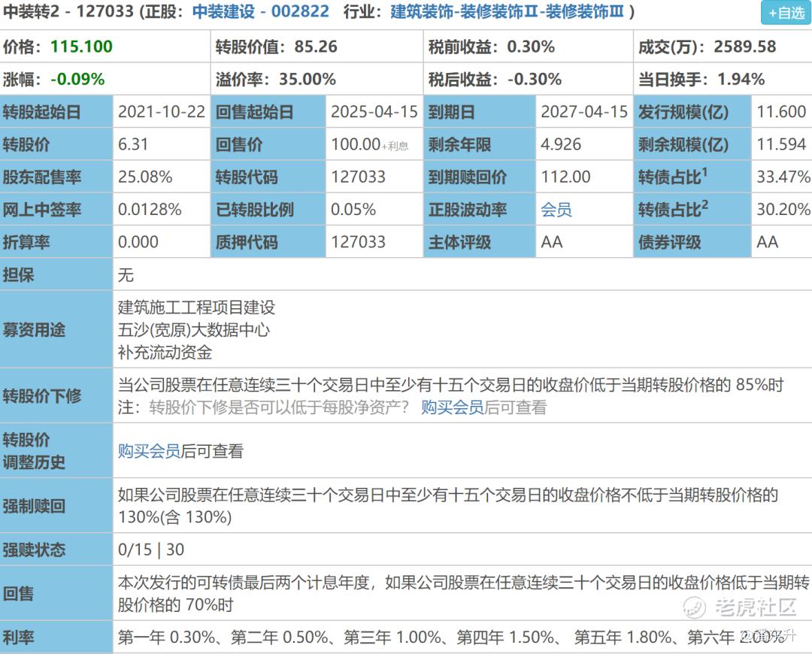Select the 税前收益 value 0.30%

531,47
